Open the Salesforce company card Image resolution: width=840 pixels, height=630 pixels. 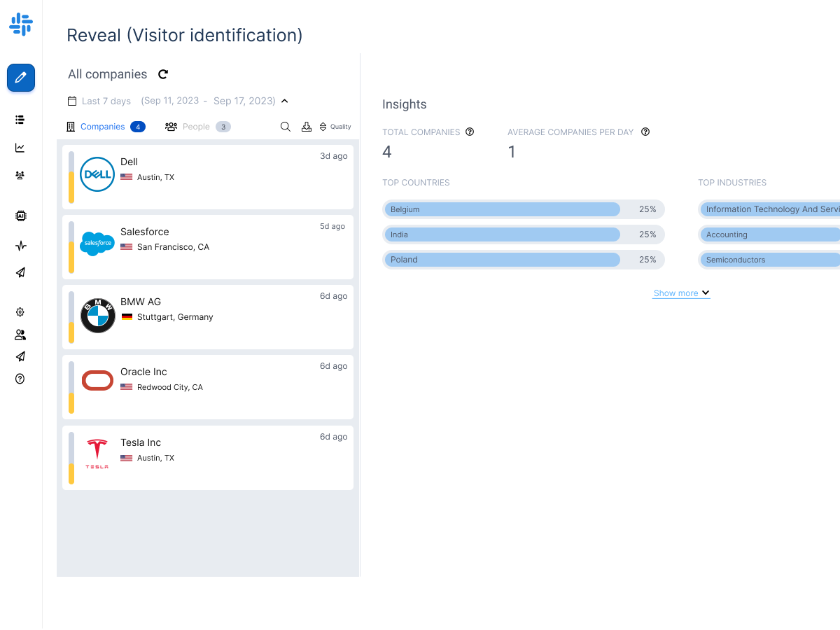(208, 247)
